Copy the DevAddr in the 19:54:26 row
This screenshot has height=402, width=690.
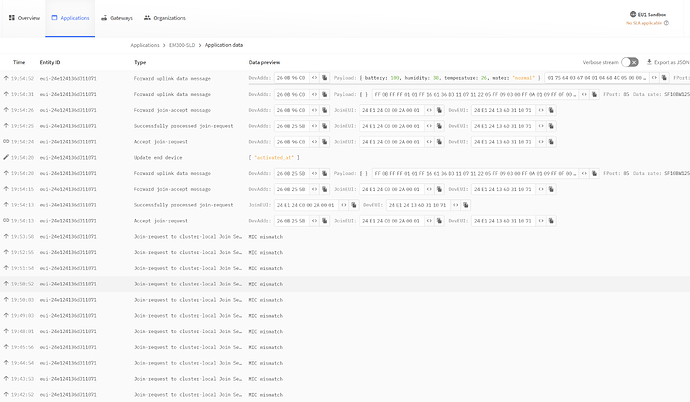coord(325,110)
